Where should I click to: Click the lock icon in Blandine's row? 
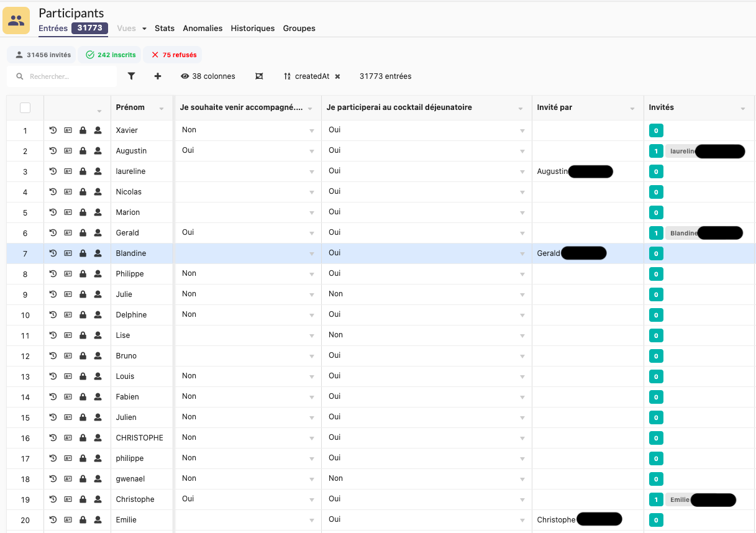click(x=83, y=253)
